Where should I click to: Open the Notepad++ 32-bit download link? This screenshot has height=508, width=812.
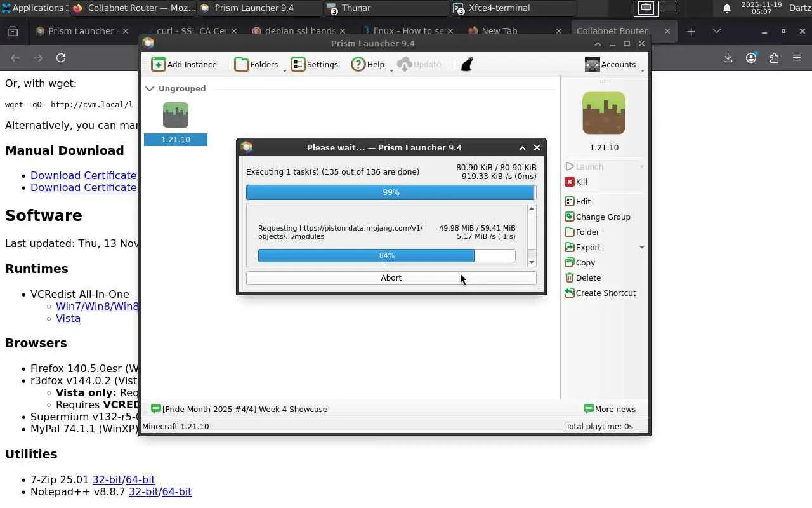pos(143,491)
